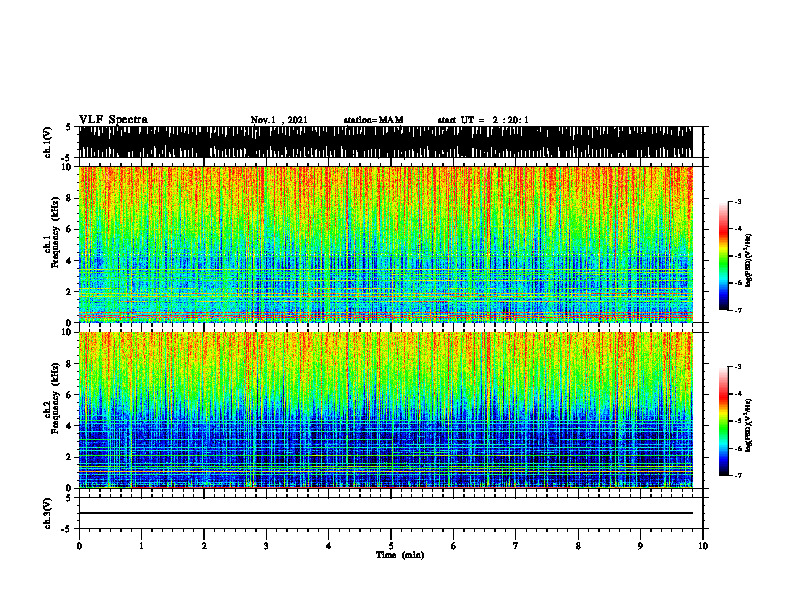Viewport: 792px width, 612px height.
Task: Click the time axis tick label "7"
Action: 516,546
